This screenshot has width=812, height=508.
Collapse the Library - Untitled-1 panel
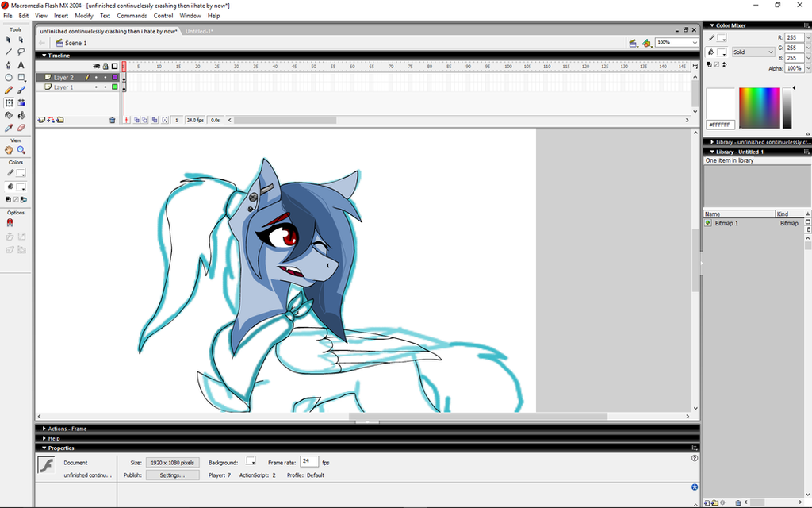point(712,152)
